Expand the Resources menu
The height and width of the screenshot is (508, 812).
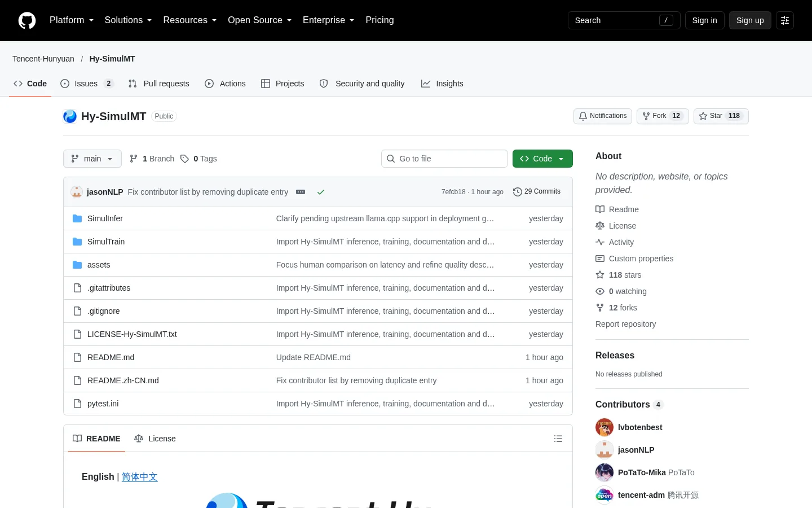pos(190,20)
